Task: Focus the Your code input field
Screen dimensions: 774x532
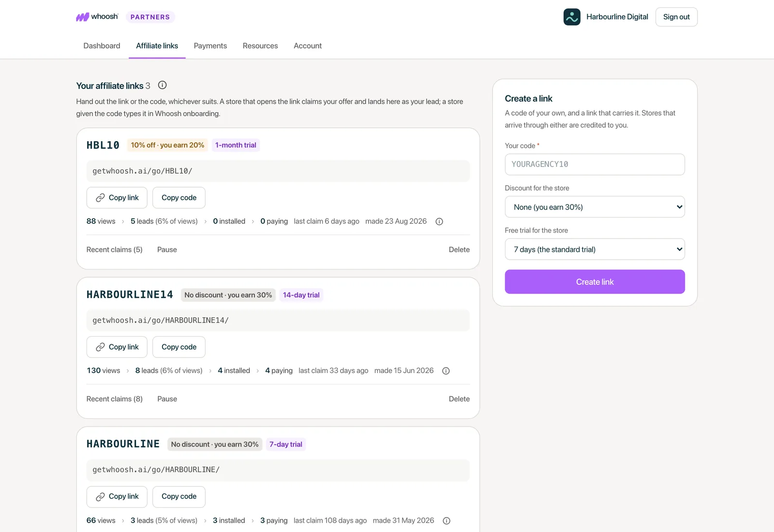Action: coord(595,164)
